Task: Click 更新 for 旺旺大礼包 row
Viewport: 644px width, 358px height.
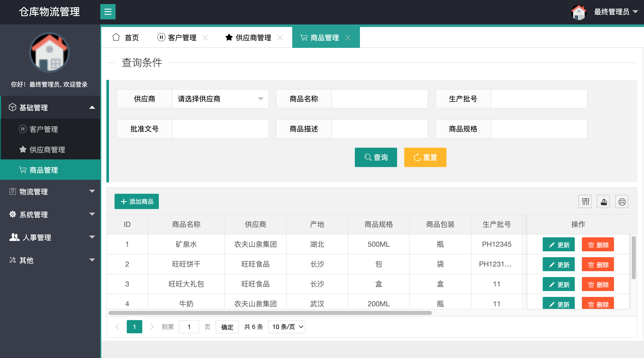Action: [x=558, y=284]
